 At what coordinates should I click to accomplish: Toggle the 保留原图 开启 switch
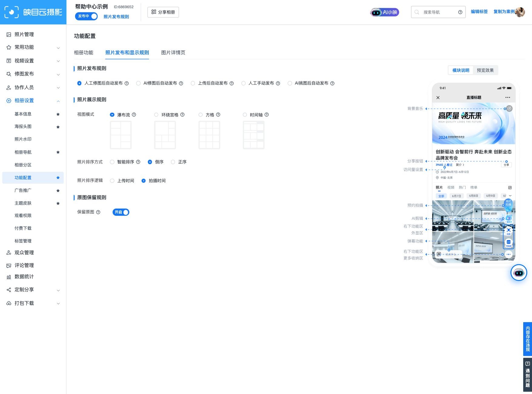pos(121,212)
